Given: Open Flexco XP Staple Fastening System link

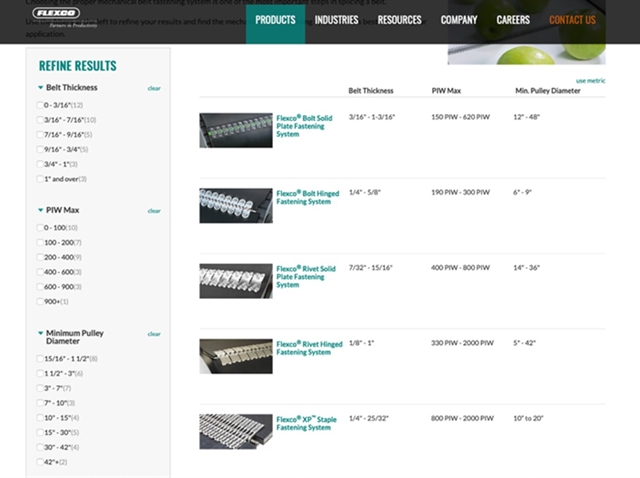Looking at the screenshot, I should click(307, 423).
